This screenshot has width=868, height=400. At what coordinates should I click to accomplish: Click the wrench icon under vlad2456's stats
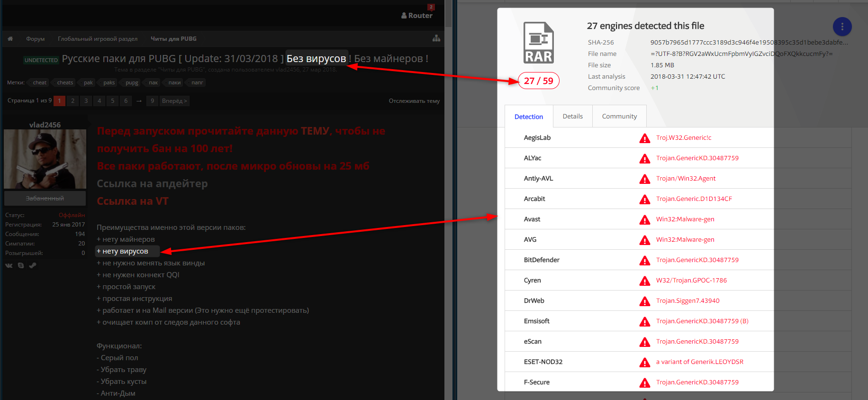33,265
